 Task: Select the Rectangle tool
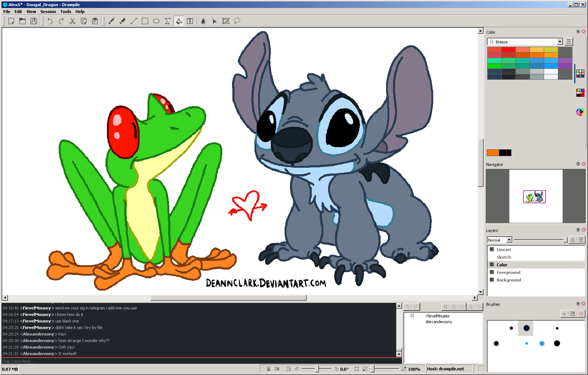(145, 21)
